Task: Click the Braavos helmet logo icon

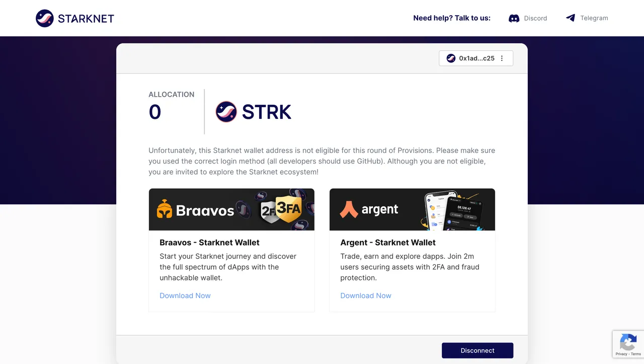Action: (x=165, y=209)
